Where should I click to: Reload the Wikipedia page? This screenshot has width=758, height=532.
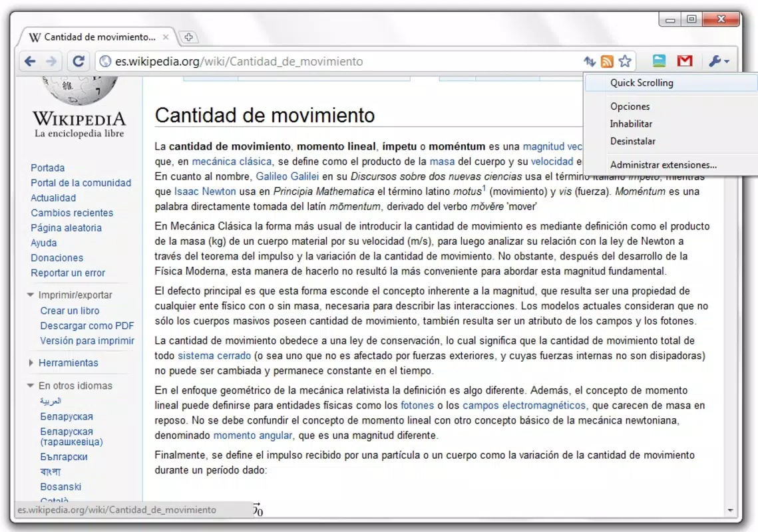(79, 61)
